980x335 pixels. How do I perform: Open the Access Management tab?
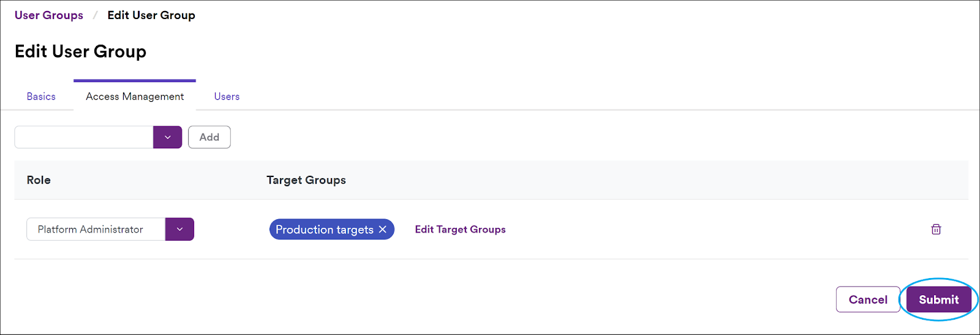(x=135, y=96)
